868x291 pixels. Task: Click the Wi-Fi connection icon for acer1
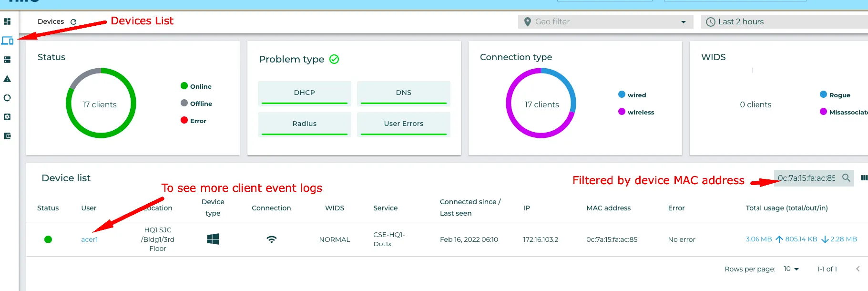point(271,239)
